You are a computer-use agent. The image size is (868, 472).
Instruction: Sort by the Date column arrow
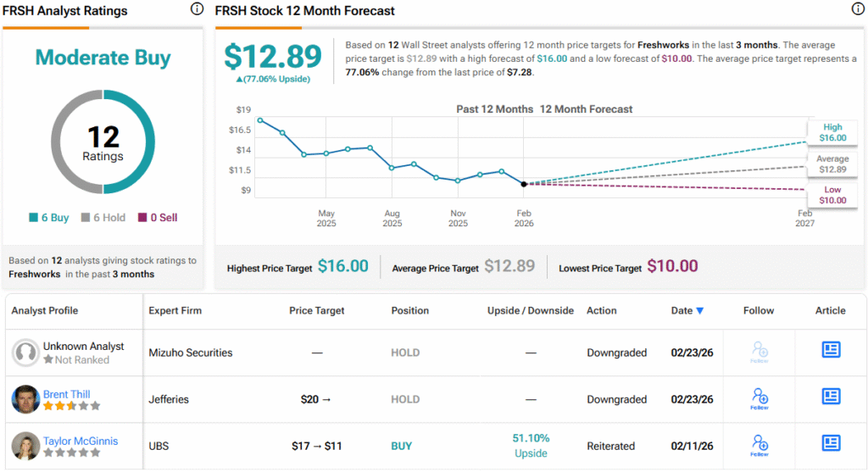(699, 311)
